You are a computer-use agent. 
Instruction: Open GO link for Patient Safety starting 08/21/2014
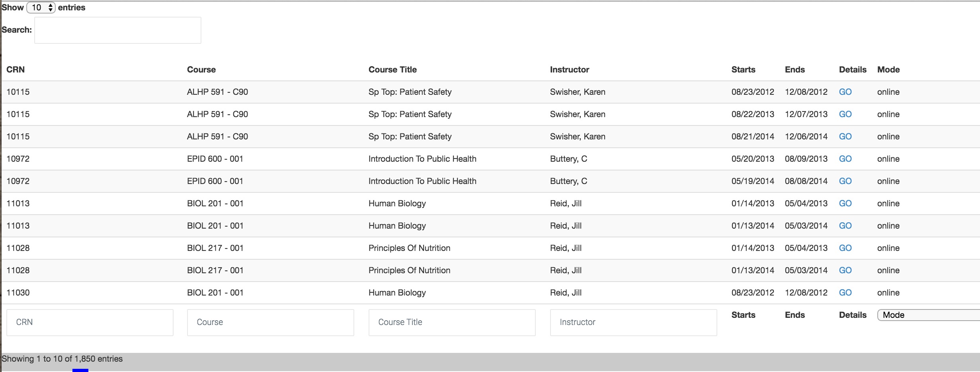[x=845, y=137]
